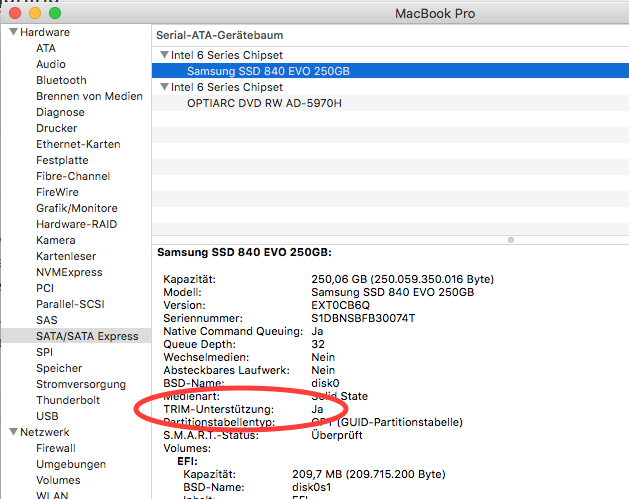Viewport: 629px width, 499px height.
Task: Click the BSD-Name value disk0
Action: 325,383
